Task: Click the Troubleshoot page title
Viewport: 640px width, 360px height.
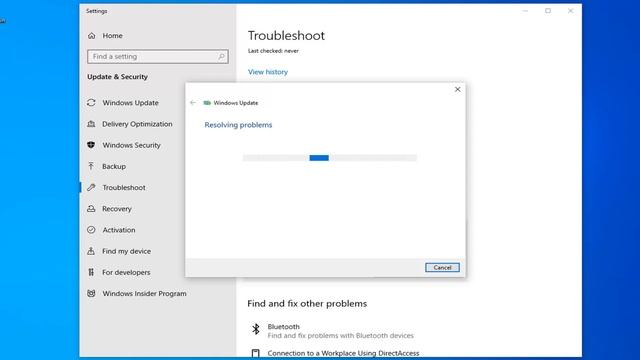Action: tap(286, 36)
